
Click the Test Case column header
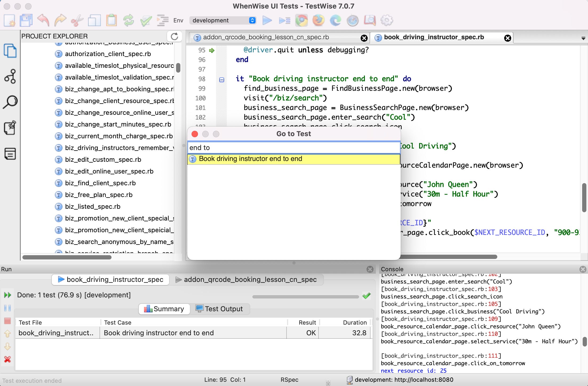(193, 322)
